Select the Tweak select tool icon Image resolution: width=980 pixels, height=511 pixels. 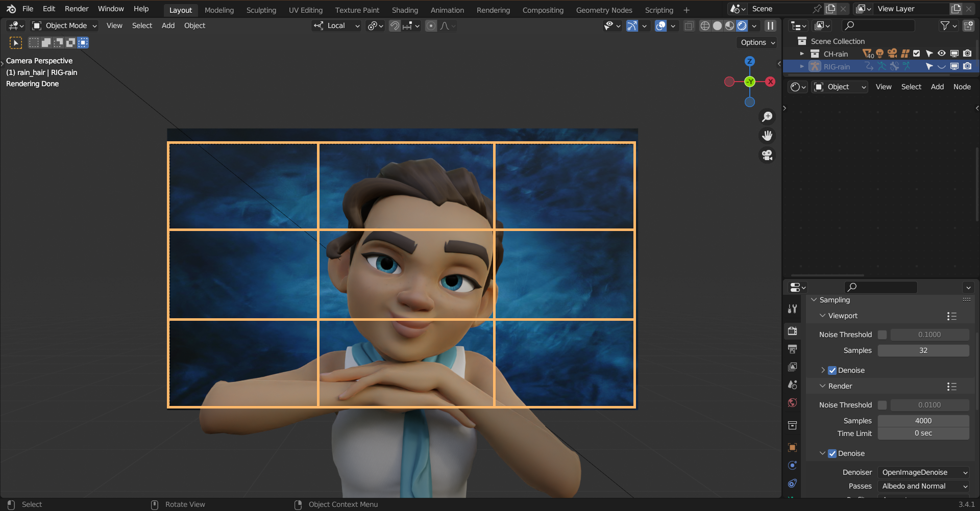(x=16, y=43)
